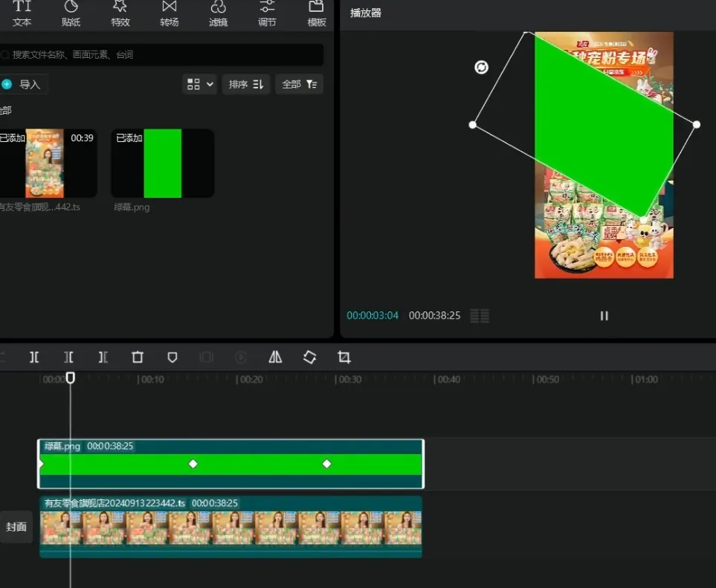The height and width of the screenshot is (588, 716).
Task: Select the 绿幕.png media thumbnail
Action: 163,164
